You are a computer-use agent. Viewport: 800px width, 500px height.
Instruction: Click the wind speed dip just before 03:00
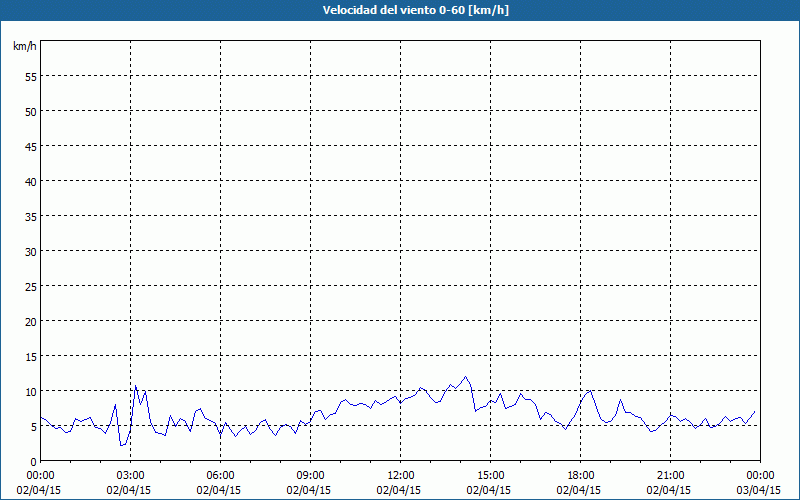[121, 445]
